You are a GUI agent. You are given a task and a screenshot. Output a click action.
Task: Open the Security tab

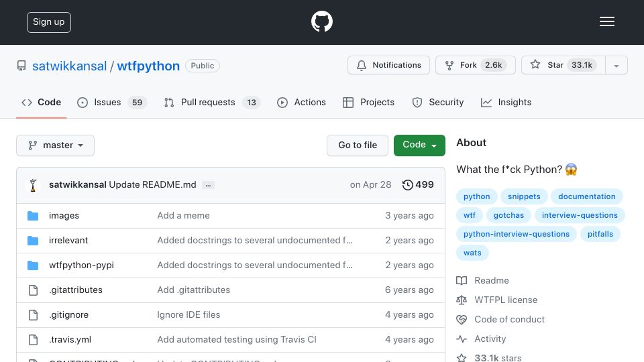point(438,102)
